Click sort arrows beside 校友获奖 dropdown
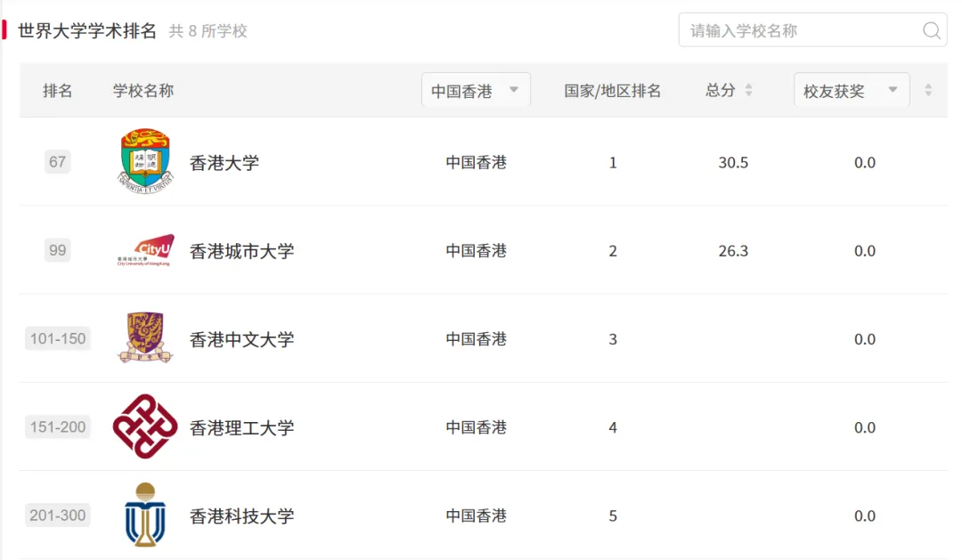The image size is (962, 560). click(x=928, y=91)
